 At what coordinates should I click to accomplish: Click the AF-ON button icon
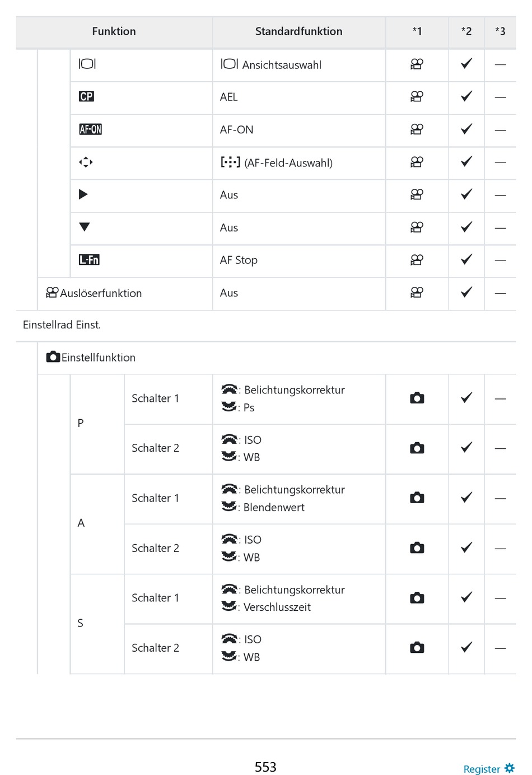coord(90,129)
